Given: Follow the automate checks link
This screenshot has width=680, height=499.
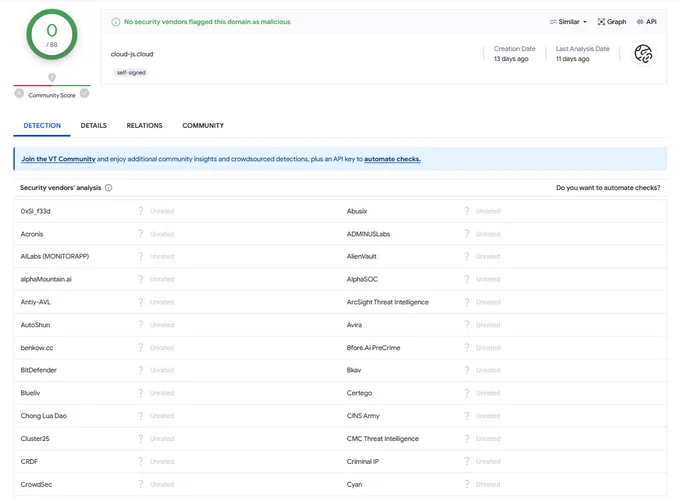Looking at the screenshot, I should [x=392, y=159].
